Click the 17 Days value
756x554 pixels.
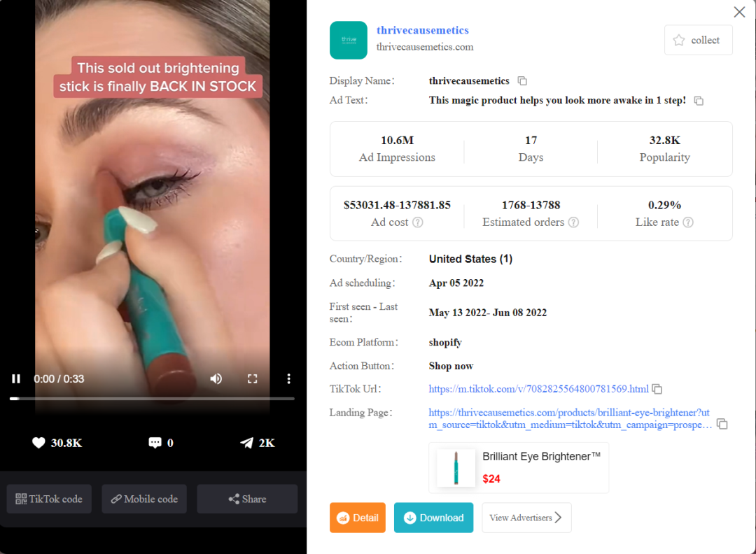pyautogui.click(x=531, y=140)
